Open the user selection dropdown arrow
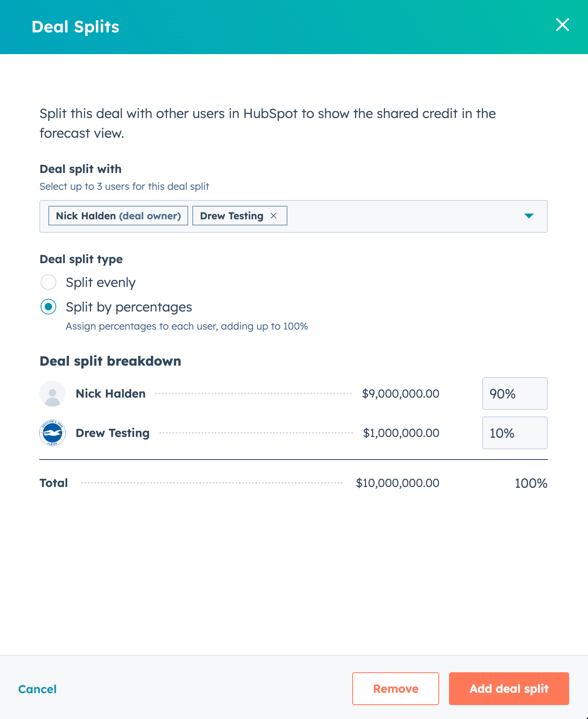The width and height of the screenshot is (588, 719). (x=530, y=216)
